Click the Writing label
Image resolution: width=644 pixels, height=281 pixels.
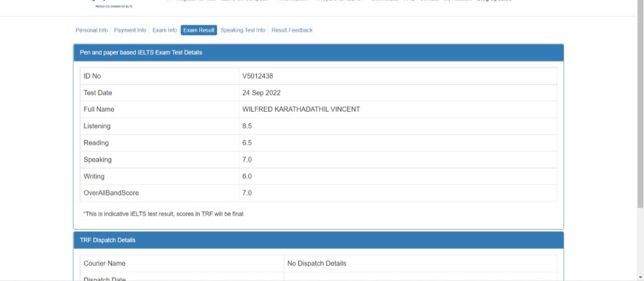94,176
